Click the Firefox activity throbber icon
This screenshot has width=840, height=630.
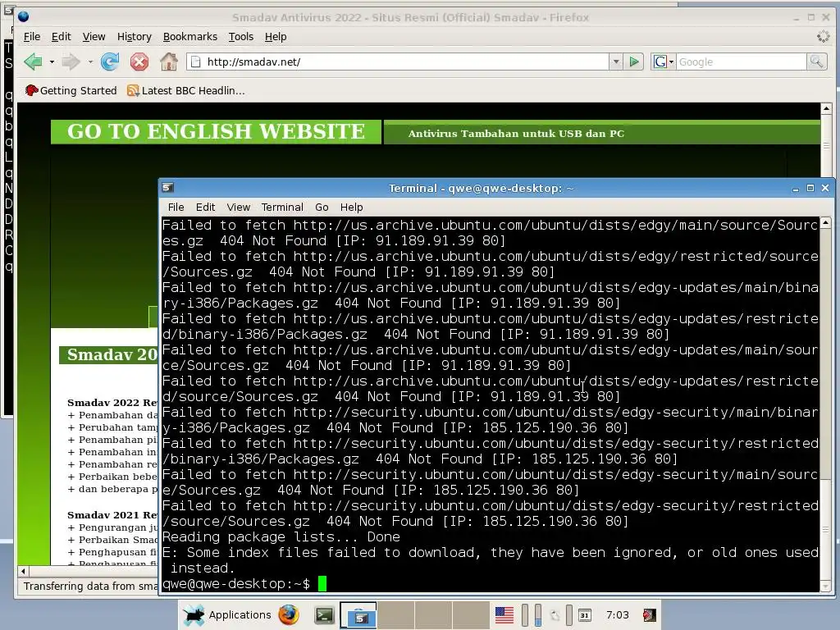click(x=823, y=36)
